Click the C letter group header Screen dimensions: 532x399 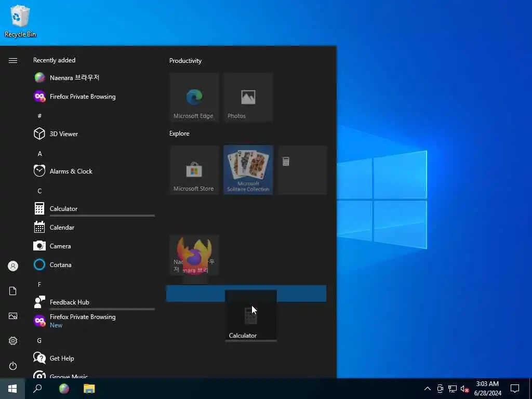pyautogui.click(x=39, y=191)
